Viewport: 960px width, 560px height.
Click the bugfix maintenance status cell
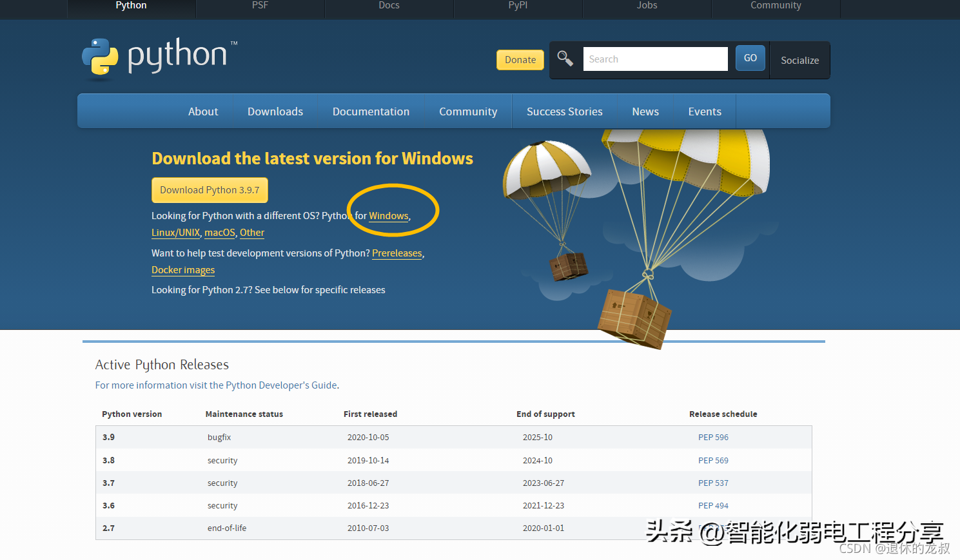pos(219,438)
